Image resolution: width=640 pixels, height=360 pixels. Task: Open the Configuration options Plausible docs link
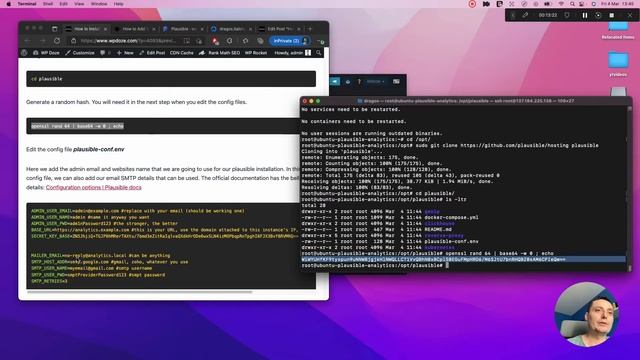93,187
